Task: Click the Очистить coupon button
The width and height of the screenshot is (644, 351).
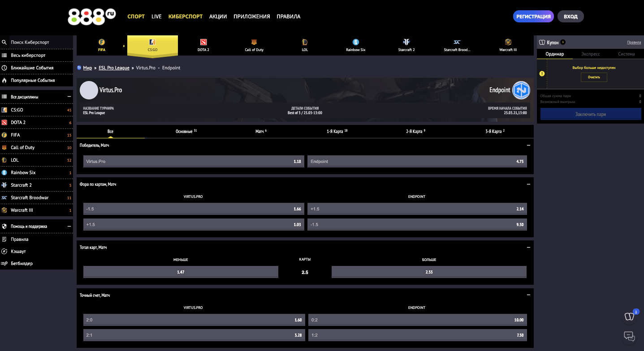Action: point(594,77)
